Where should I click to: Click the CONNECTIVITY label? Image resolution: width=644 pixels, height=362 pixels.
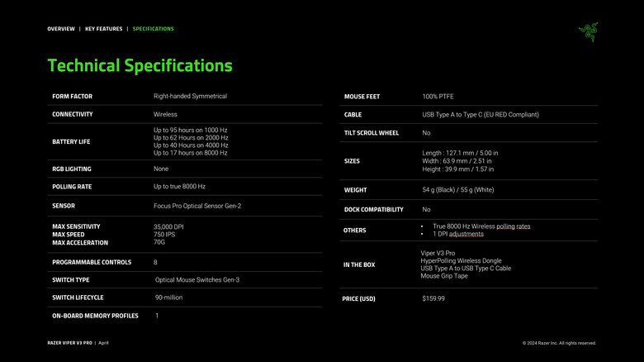pos(73,114)
